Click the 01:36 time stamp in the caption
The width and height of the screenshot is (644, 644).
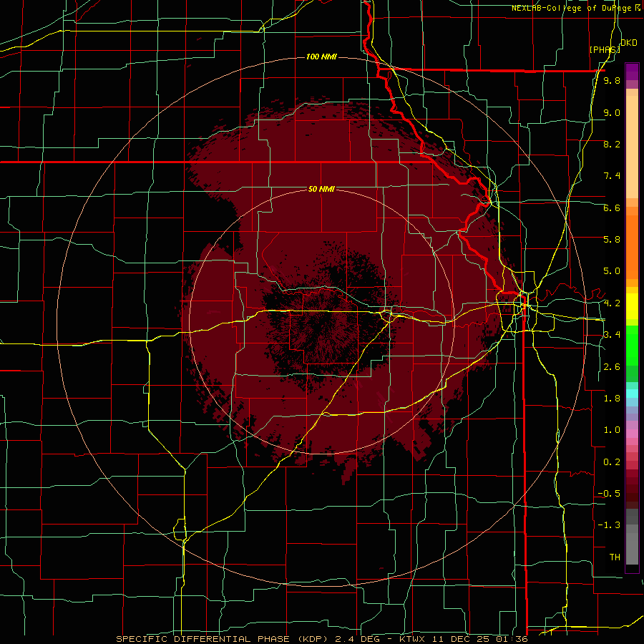point(513,639)
